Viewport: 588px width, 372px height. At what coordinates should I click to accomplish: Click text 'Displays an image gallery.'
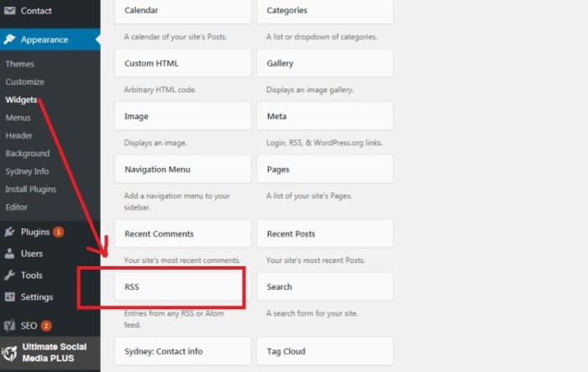(310, 90)
